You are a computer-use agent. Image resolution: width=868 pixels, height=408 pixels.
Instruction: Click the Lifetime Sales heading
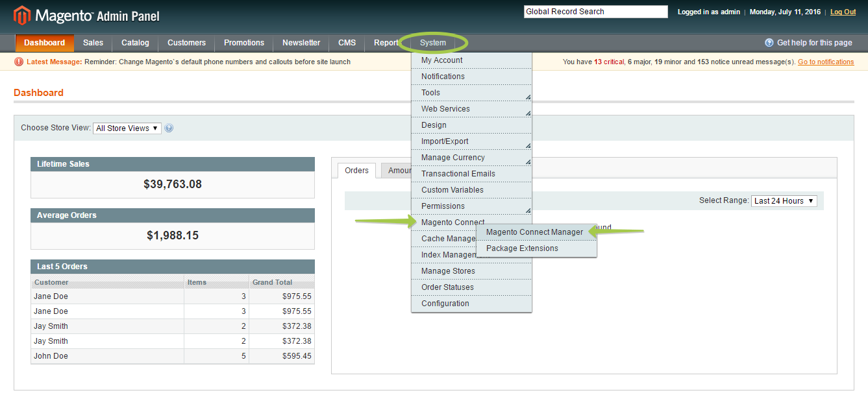(63, 164)
